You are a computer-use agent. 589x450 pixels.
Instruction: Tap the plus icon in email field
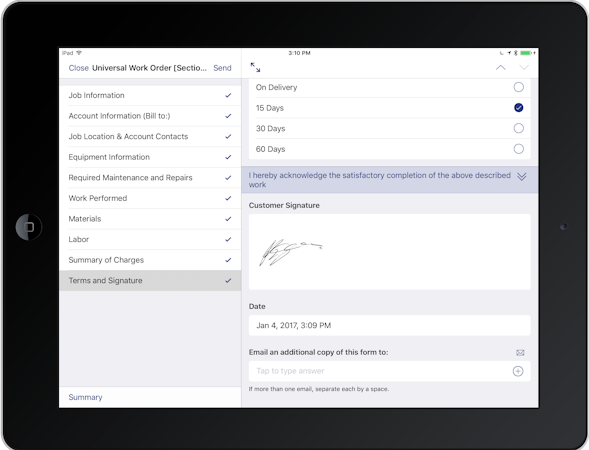point(518,371)
